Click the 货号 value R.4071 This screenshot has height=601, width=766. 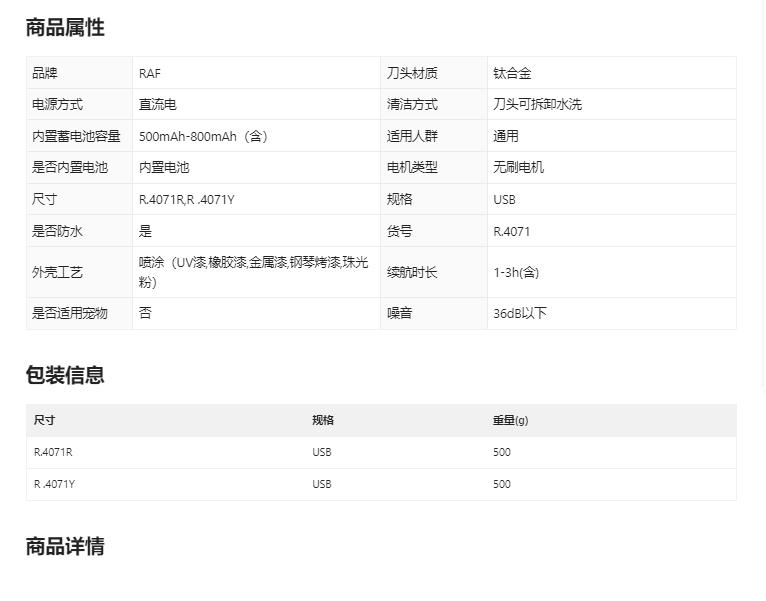[512, 231]
